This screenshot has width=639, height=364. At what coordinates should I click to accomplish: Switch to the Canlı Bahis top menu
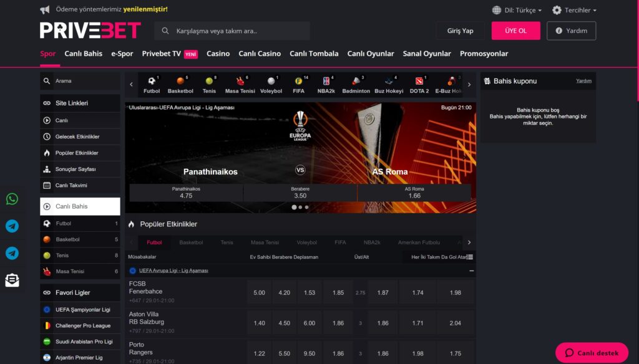(x=83, y=54)
